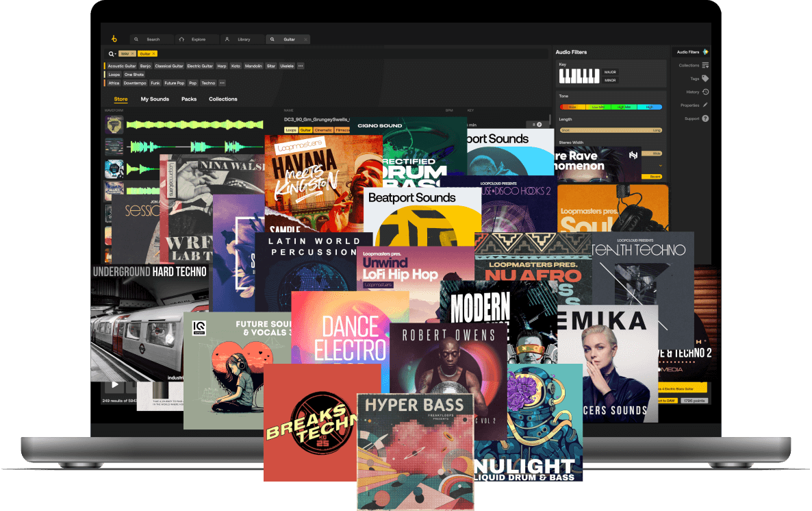
Task: Switch to the Store tab
Action: (120, 99)
